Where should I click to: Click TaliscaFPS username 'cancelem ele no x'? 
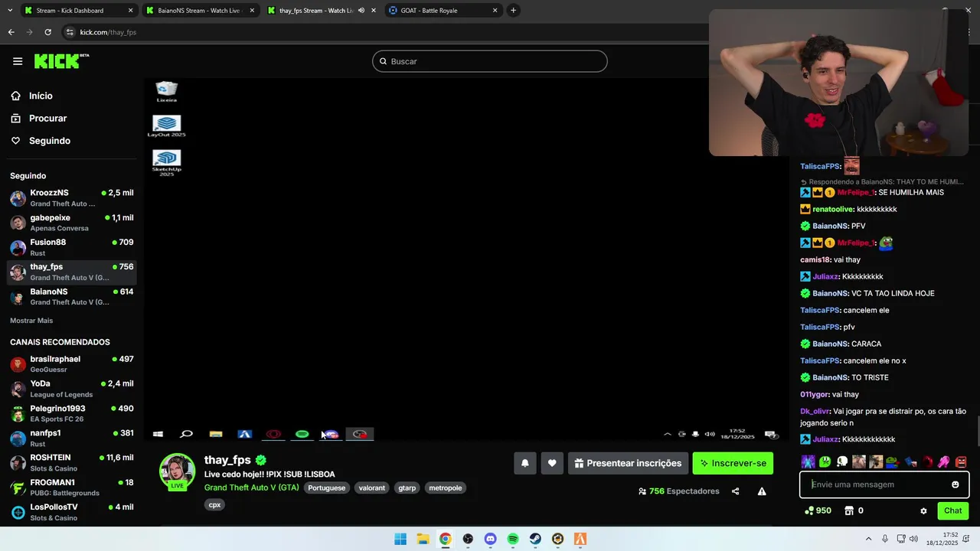820,360
